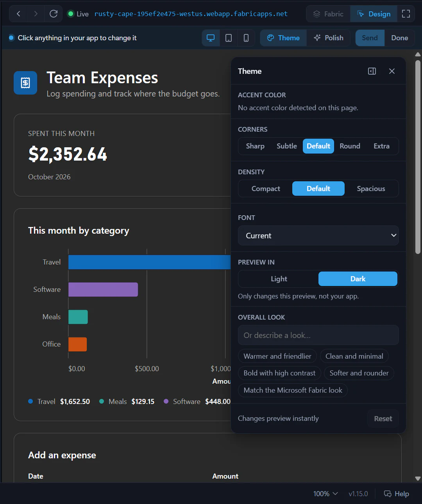Image resolution: width=422 pixels, height=504 pixels.
Task: Open the Theme tool
Action: pyautogui.click(x=283, y=38)
